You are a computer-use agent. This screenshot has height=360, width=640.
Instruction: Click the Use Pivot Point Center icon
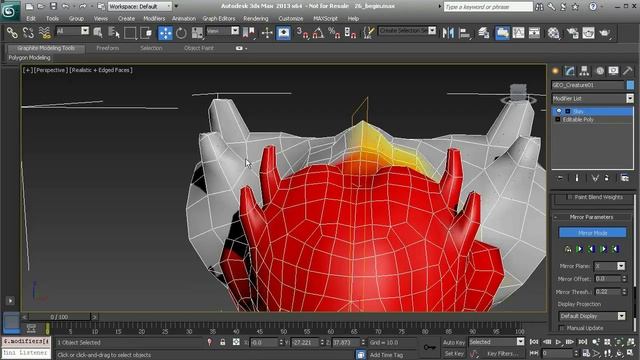[x=249, y=33]
